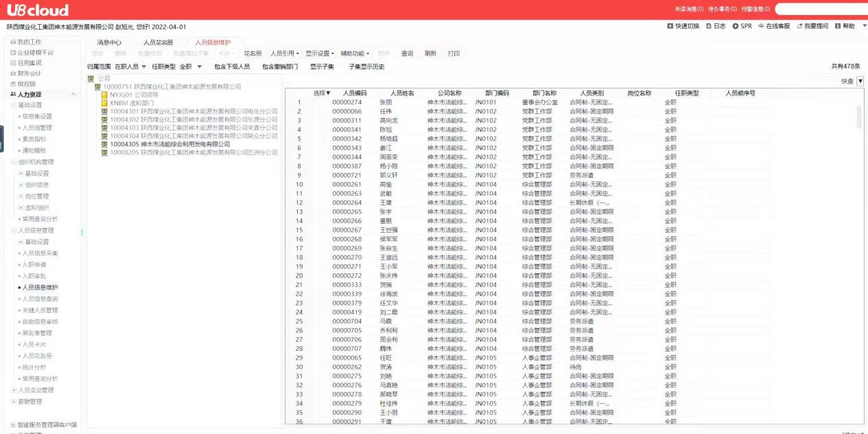Click the 快速切换 quick switch icon
This screenshot has width=868, height=434.
point(670,26)
